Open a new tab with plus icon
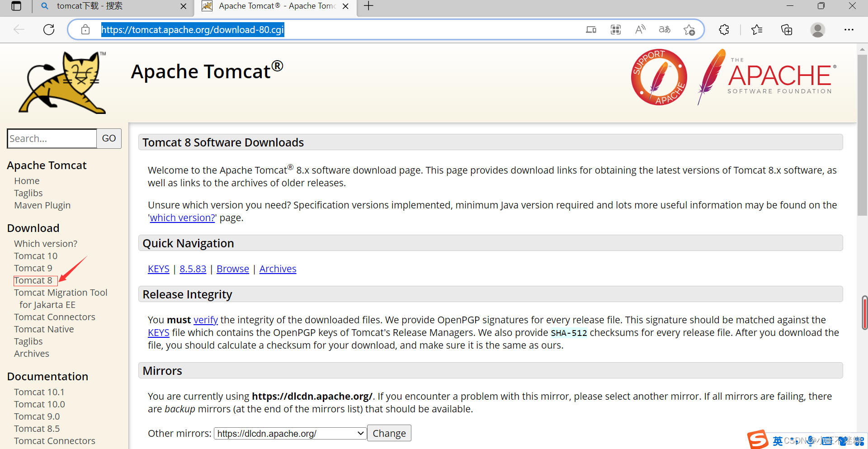 pyautogui.click(x=369, y=6)
